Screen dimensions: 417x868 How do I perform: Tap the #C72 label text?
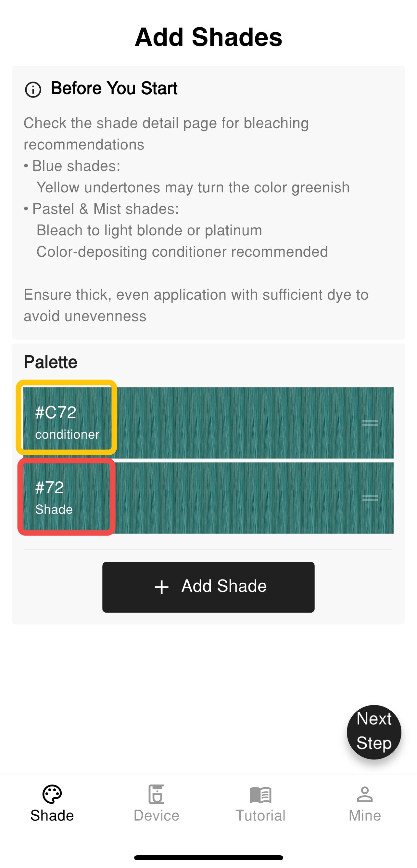56,412
